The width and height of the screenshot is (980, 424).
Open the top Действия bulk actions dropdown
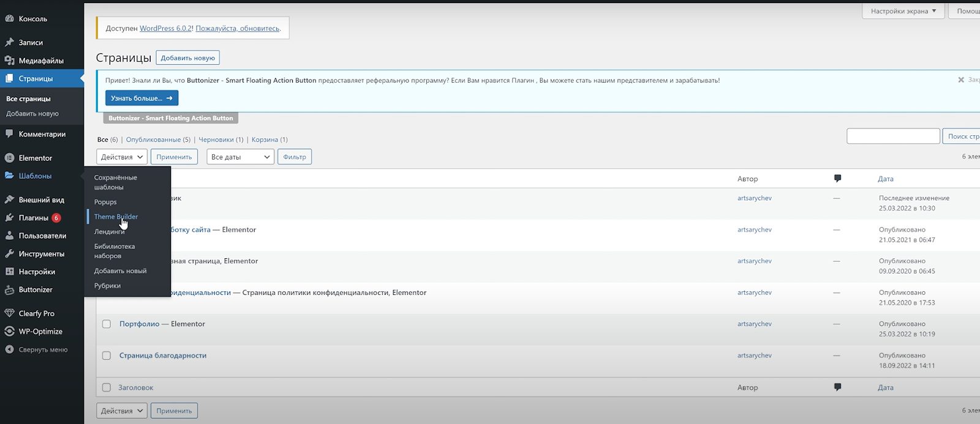pyautogui.click(x=122, y=157)
